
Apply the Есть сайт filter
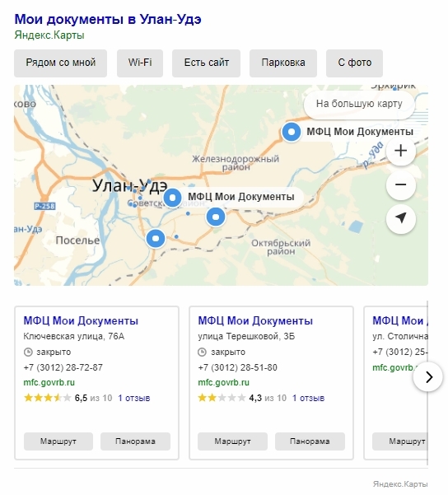[206, 63]
